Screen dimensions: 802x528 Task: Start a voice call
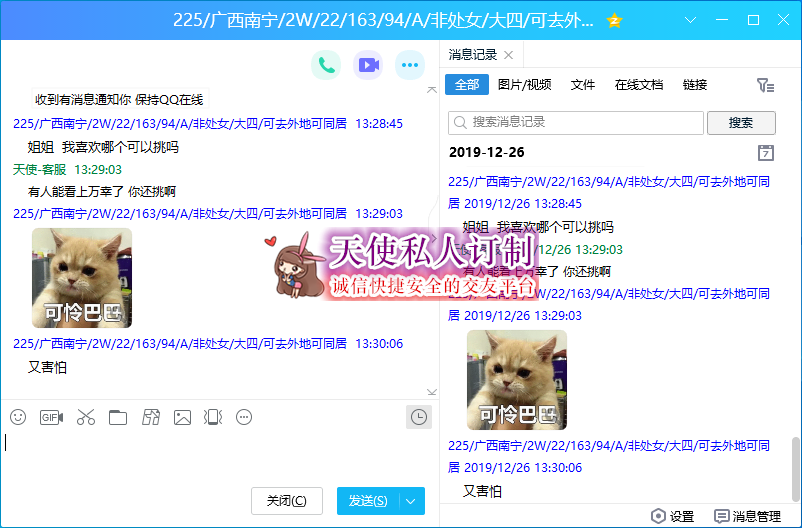click(x=325, y=65)
